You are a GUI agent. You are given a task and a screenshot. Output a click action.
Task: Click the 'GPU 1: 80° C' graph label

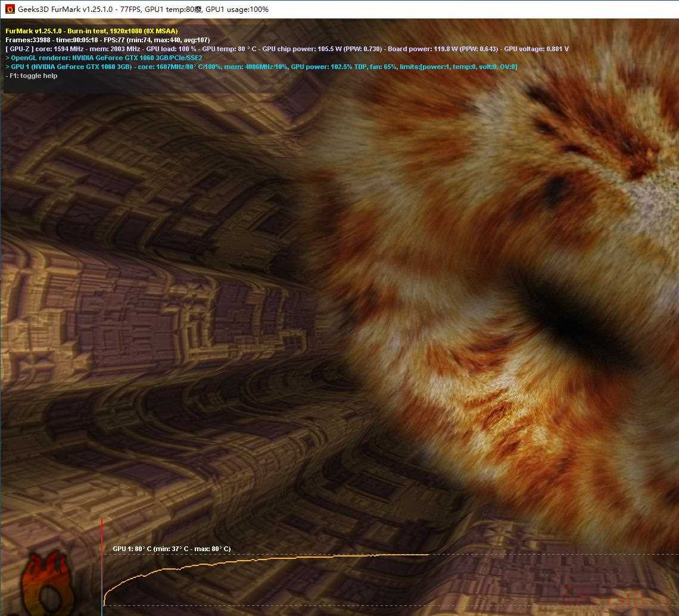pos(172,549)
